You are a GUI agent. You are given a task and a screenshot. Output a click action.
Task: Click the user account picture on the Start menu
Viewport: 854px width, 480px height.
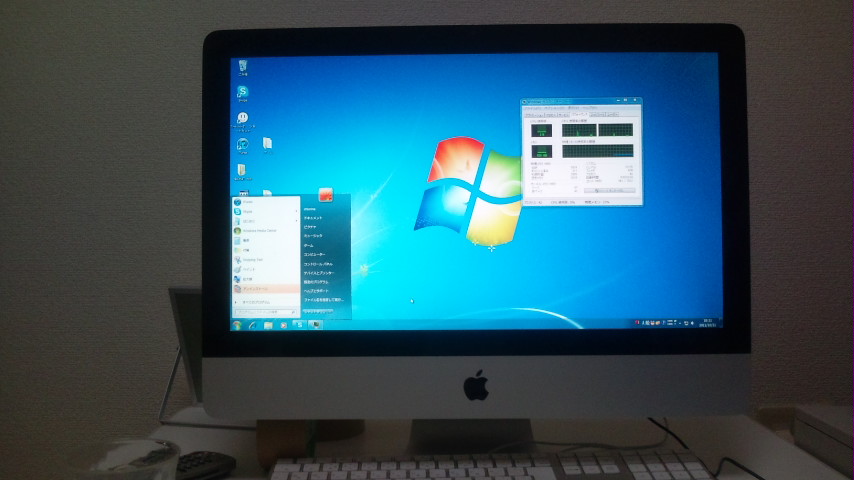[326, 195]
